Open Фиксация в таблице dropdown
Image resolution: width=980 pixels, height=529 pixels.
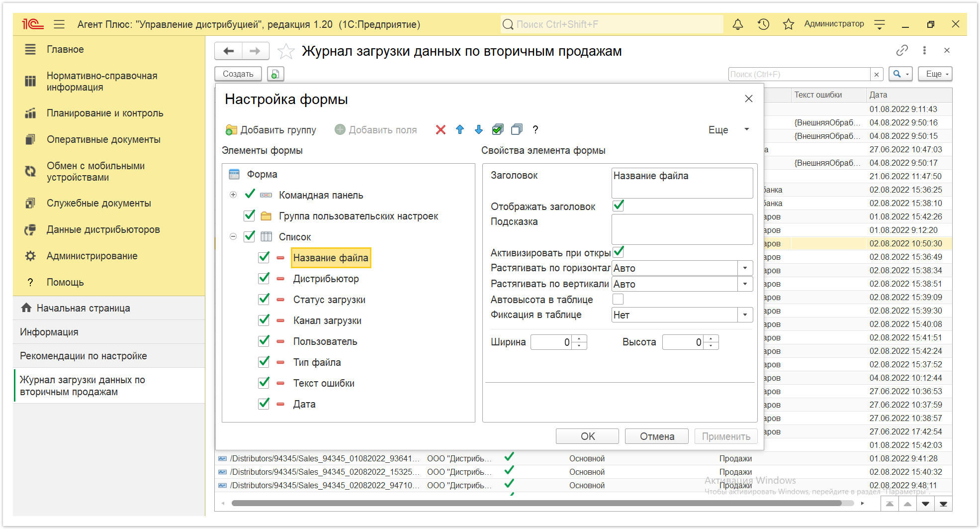point(745,315)
